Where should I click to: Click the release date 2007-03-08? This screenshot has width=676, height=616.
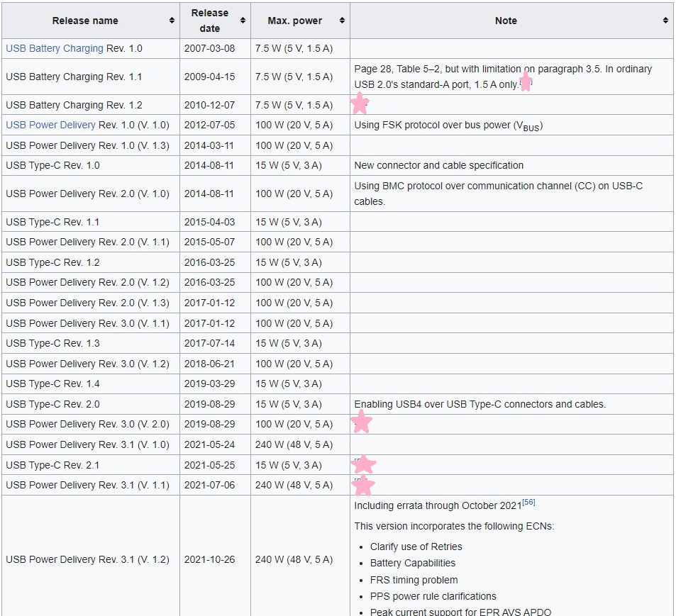[x=209, y=48]
